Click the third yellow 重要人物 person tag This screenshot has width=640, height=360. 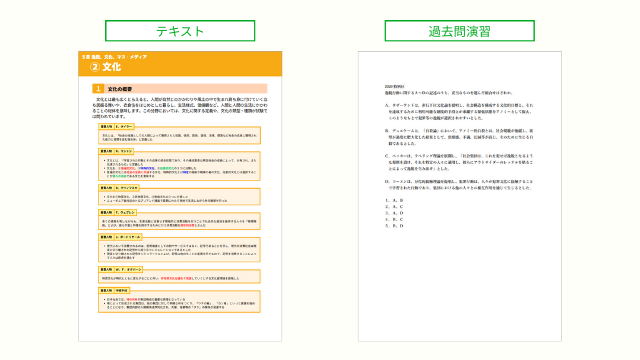pyautogui.click(x=107, y=188)
